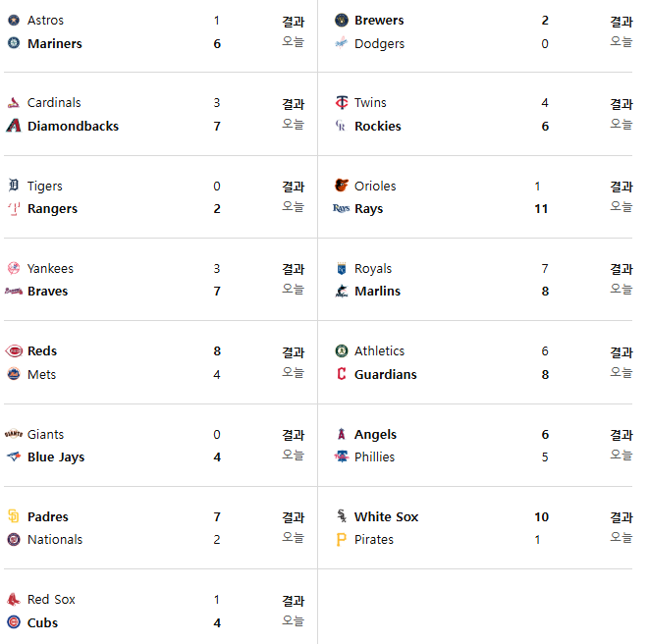The height and width of the screenshot is (644, 648).
Task: Open 결과 for Astros vs Mariners game
Action: point(293,22)
